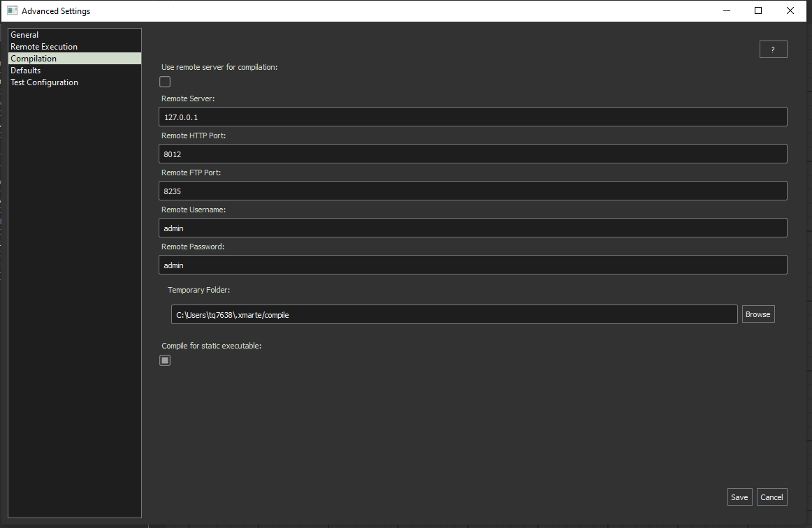
Task: Click the Remote Server address field
Action: 473,117
